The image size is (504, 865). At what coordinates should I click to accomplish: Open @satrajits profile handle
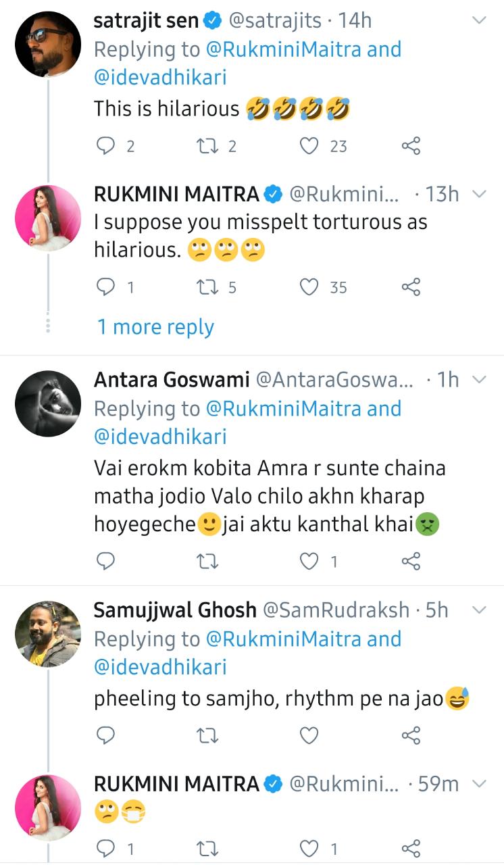point(276,21)
